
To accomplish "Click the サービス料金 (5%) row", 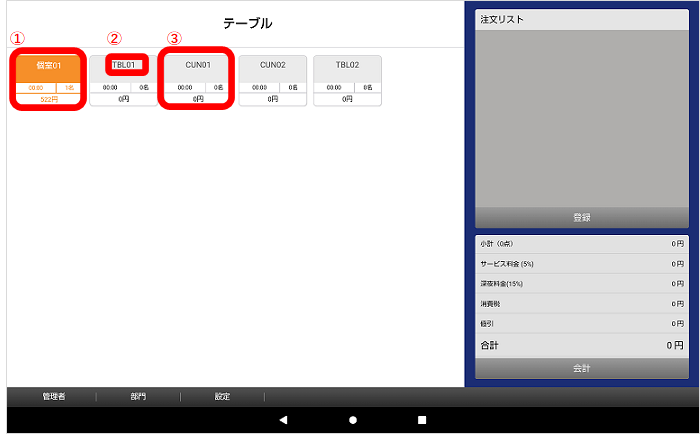I will click(x=581, y=263).
